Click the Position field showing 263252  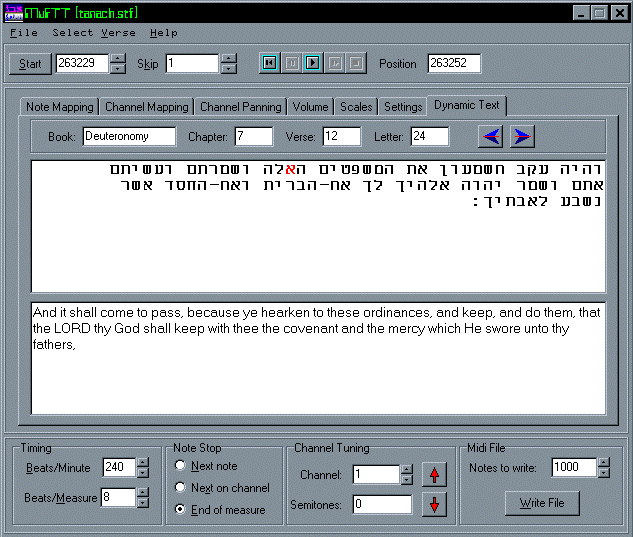click(454, 63)
